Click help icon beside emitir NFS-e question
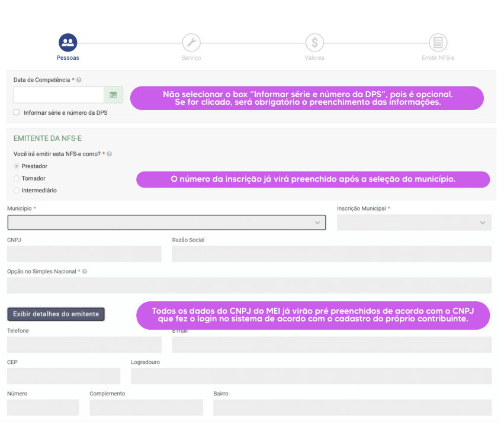 coord(110,154)
